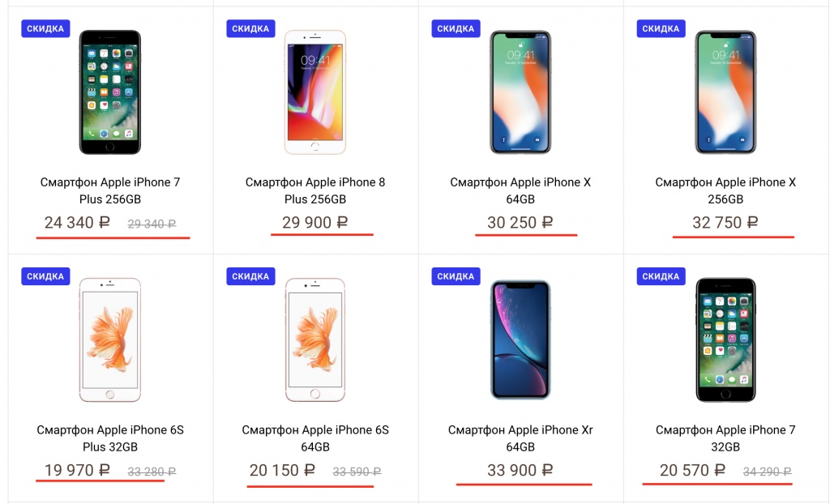Open the Смартфон Apple iPhone X 256GB link
The width and height of the screenshot is (830, 504).
725,190
